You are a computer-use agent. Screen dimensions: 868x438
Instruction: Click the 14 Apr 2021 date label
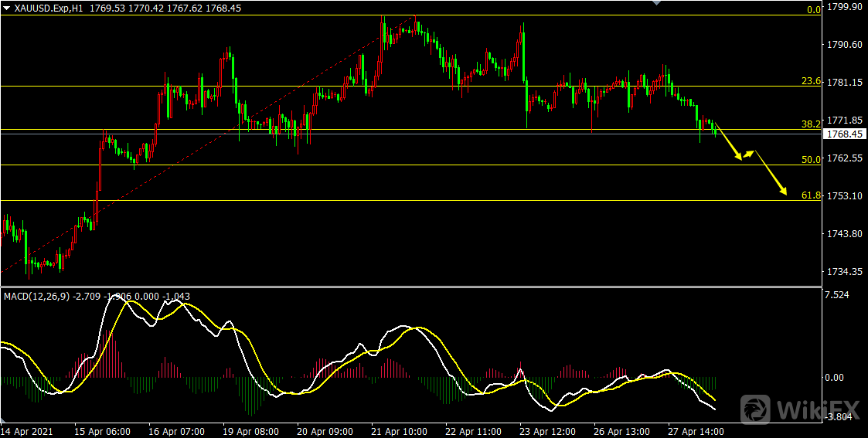tap(26, 430)
